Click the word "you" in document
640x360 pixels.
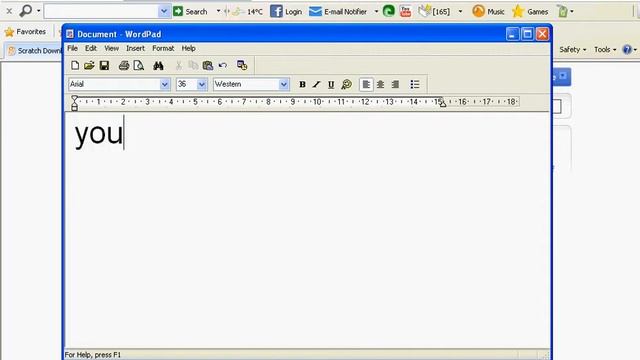coord(99,134)
